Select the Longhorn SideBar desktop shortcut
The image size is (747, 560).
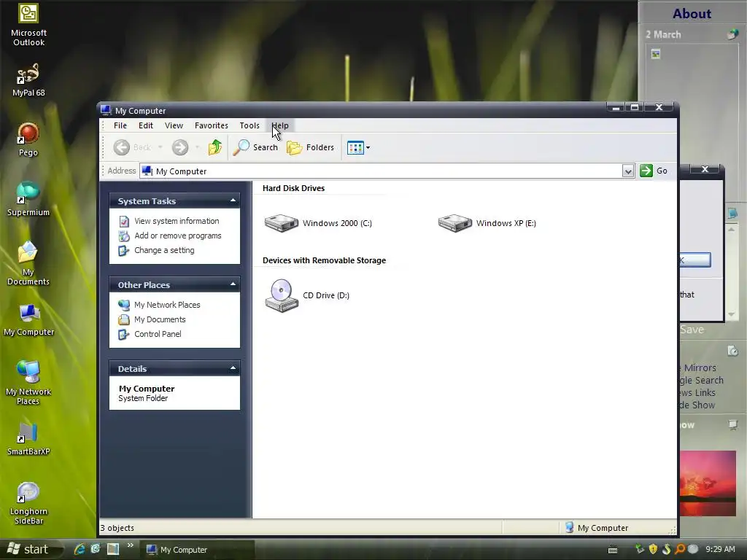[x=28, y=503]
